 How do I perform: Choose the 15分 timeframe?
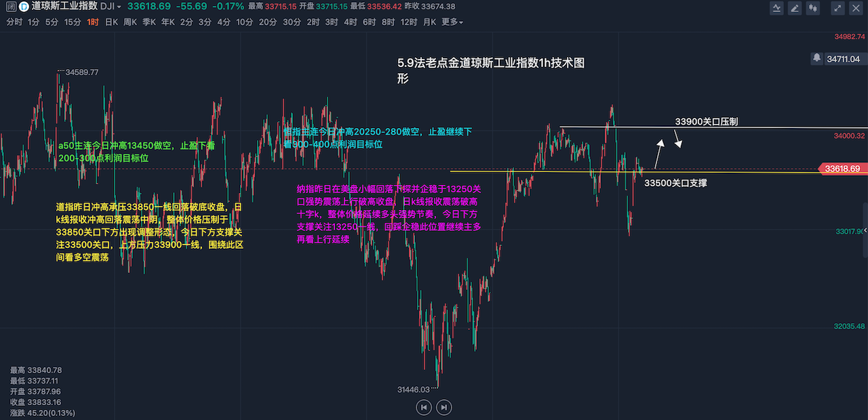coord(73,22)
